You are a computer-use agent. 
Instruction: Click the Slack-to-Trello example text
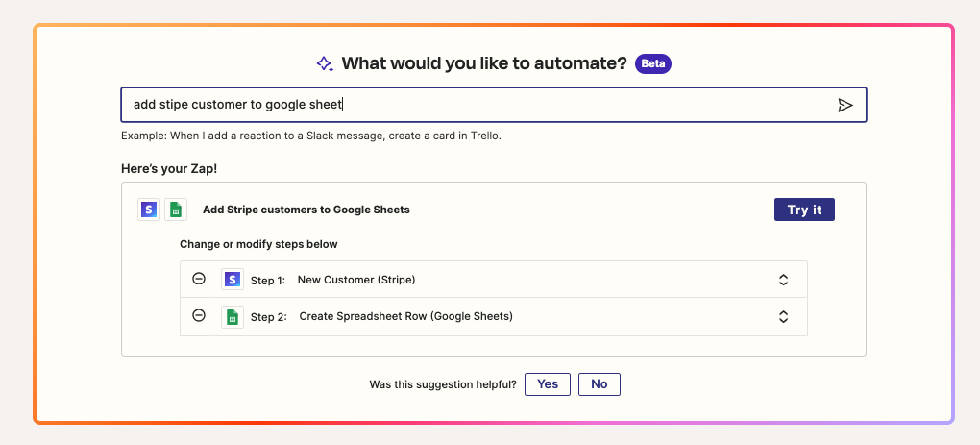pos(311,136)
